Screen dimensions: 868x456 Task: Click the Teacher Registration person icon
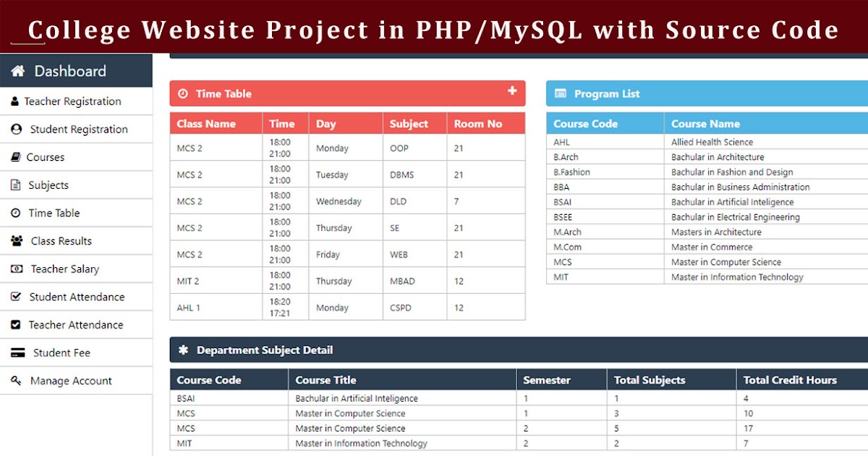coord(15,101)
